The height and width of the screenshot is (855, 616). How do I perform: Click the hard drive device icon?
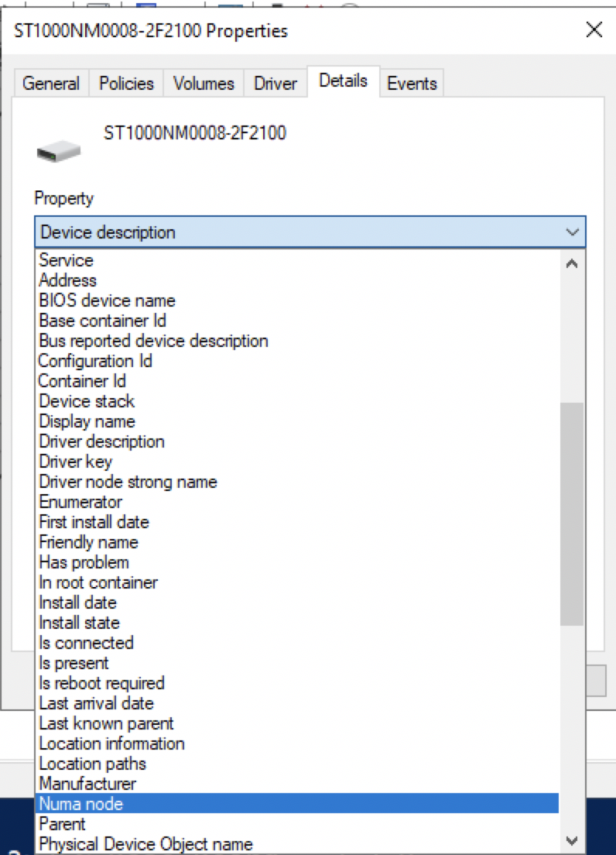tap(59, 151)
